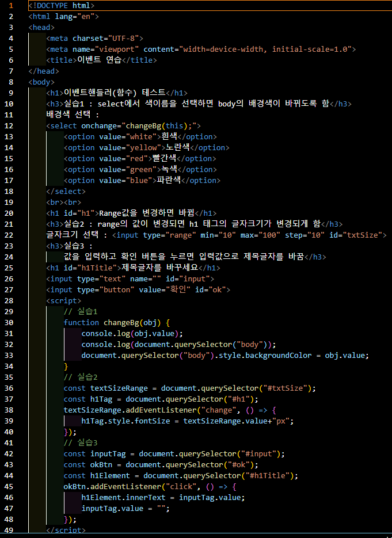The width and height of the screenshot is (392, 538).
Task: Click the // 실습3 comment
Action: [x=81, y=443]
